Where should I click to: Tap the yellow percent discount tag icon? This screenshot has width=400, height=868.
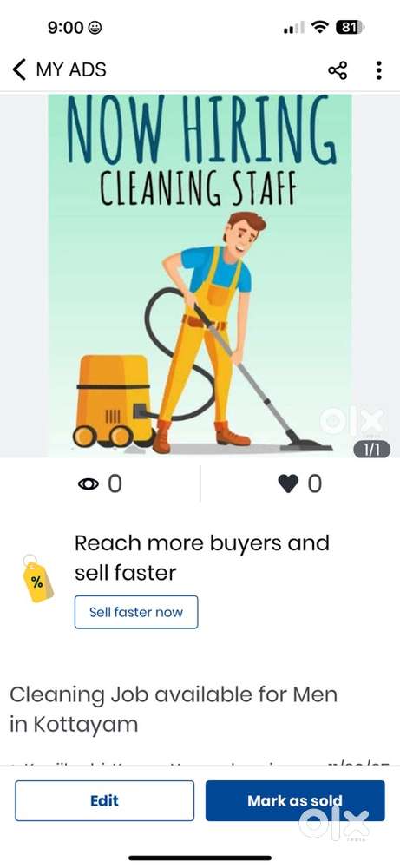coord(37,578)
